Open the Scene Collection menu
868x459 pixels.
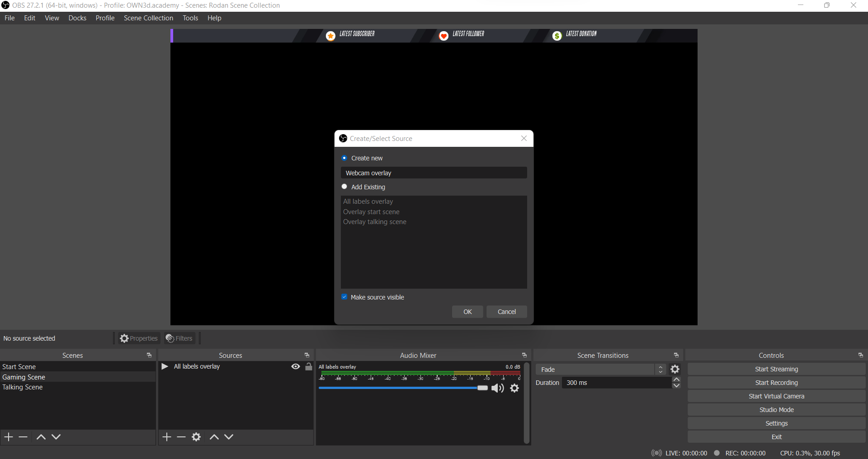click(148, 18)
